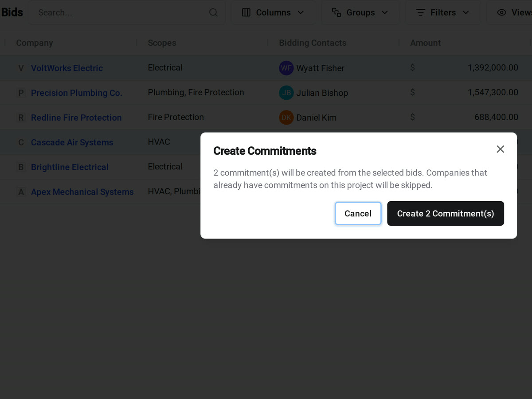The width and height of the screenshot is (532, 399).
Task: Click the Julian Bishop contact name
Action: pyautogui.click(x=322, y=93)
